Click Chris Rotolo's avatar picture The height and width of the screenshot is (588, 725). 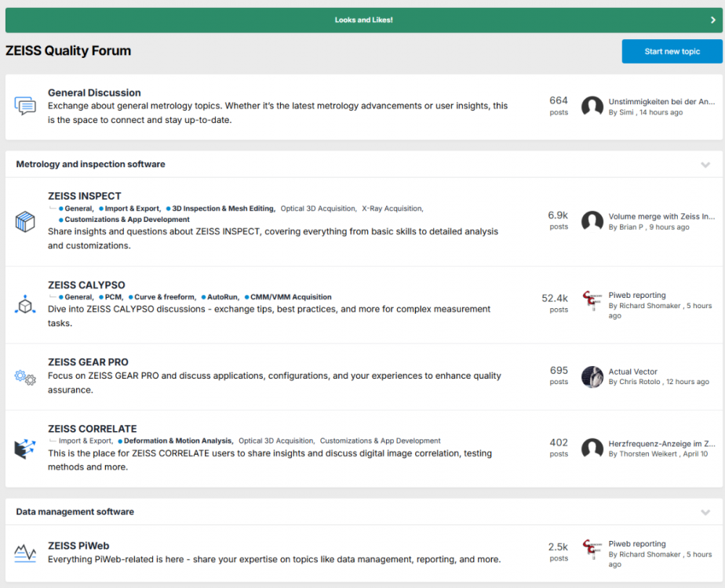pyautogui.click(x=592, y=377)
